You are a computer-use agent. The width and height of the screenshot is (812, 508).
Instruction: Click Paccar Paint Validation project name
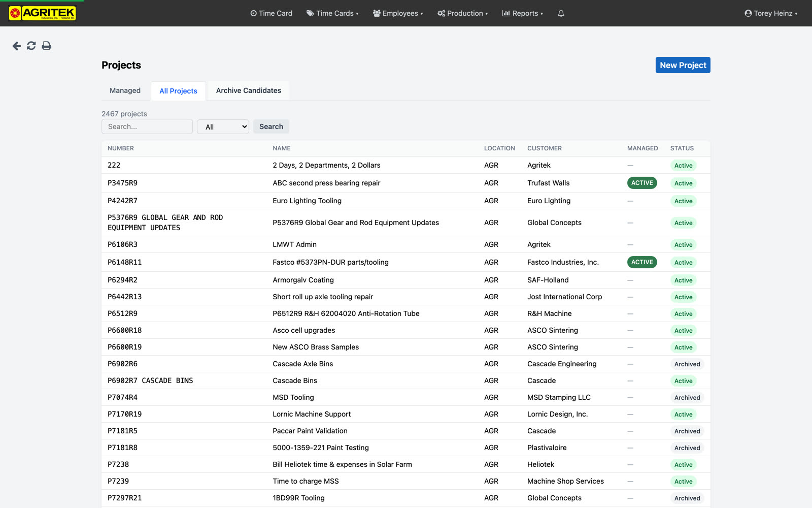pyautogui.click(x=310, y=431)
